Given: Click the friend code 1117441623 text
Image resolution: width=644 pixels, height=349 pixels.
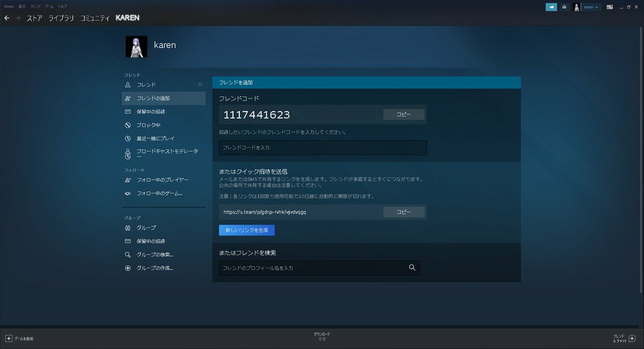Looking at the screenshot, I should click(x=257, y=114).
